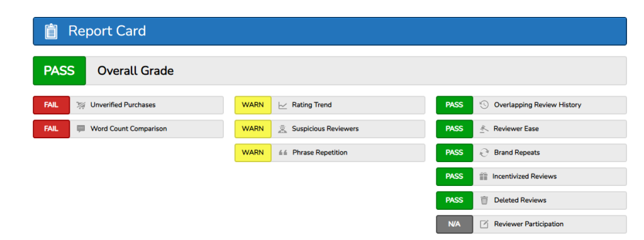Click the WARN badge next to Phrase Repetition
Image resolution: width=644 pixels, height=240 pixels.
(253, 153)
